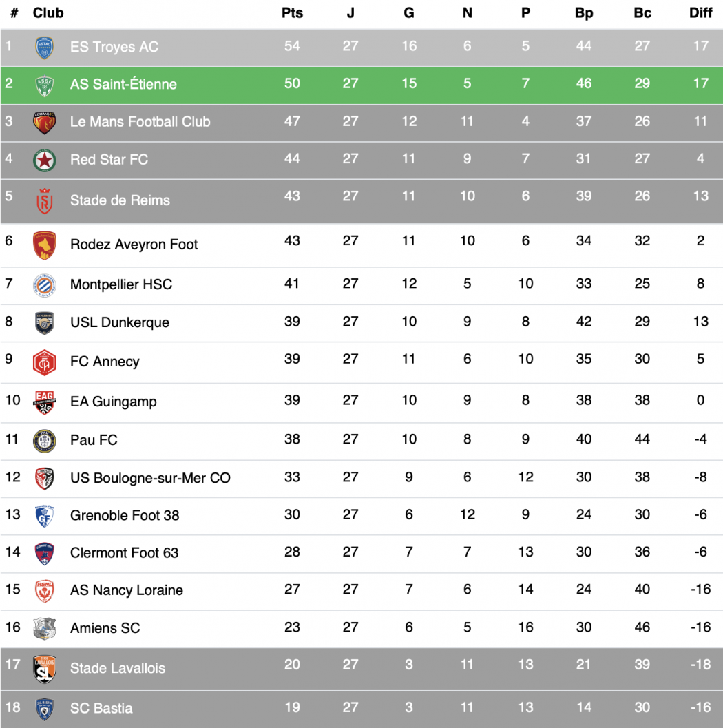Click the Red Star FC star emblem
The width and height of the screenshot is (723, 728).
pos(45,160)
